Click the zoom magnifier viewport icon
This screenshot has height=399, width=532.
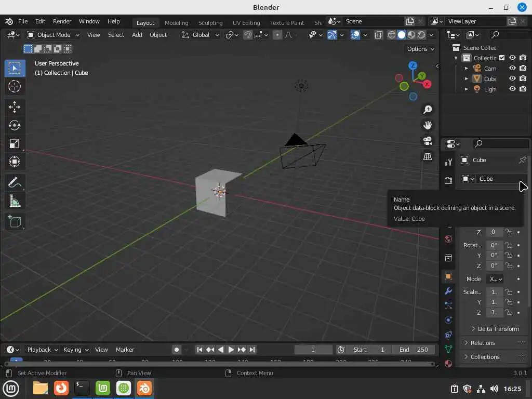point(428,110)
